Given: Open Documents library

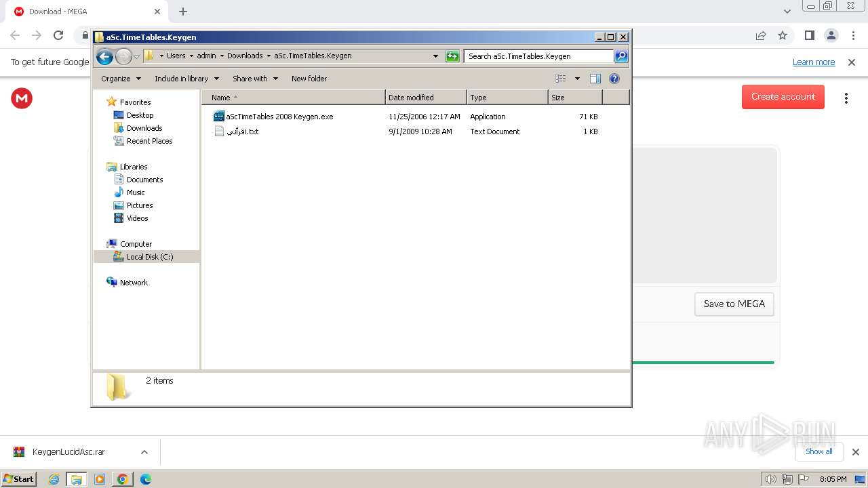Looking at the screenshot, I should click(x=144, y=180).
